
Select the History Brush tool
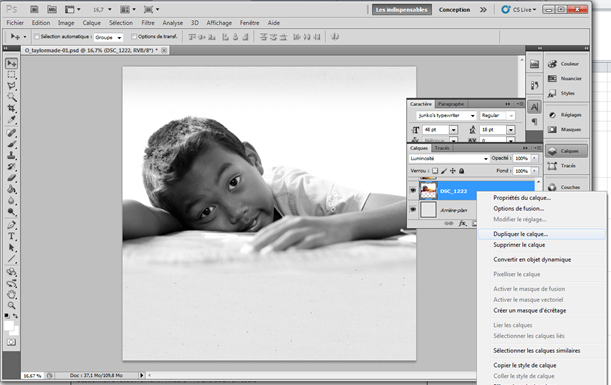[11, 167]
